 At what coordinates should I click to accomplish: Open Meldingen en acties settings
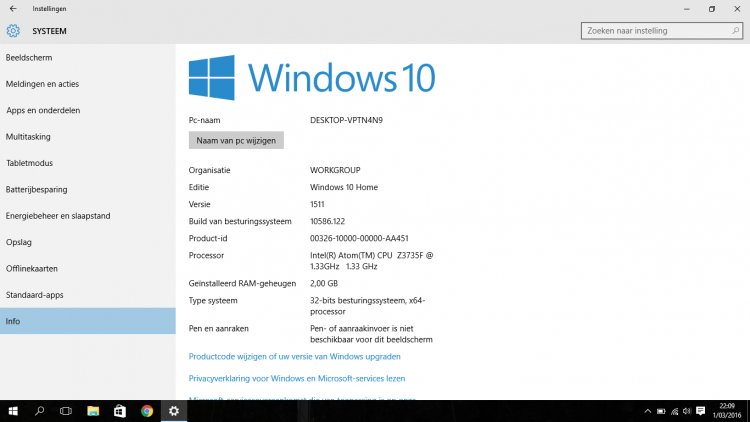click(x=42, y=84)
